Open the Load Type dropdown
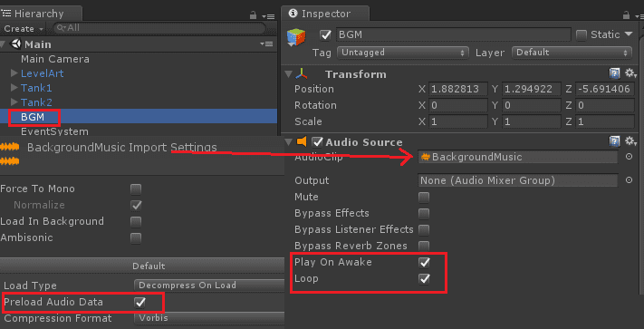This screenshot has width=644, height=329. (209, 285)
